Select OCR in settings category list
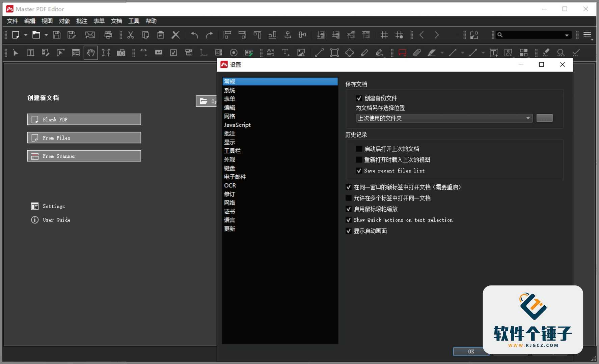The height and width of the screenshot is (364, 599). (x=280, y=185)
